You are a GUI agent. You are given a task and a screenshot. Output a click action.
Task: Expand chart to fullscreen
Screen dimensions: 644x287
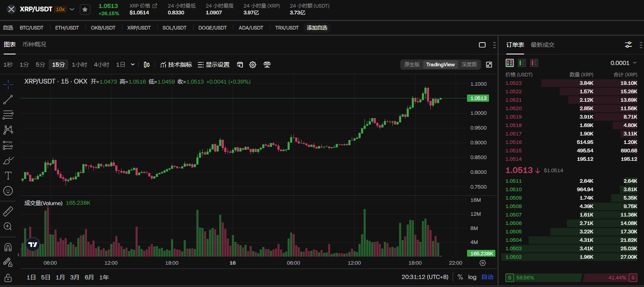click(x=489, y=65)
